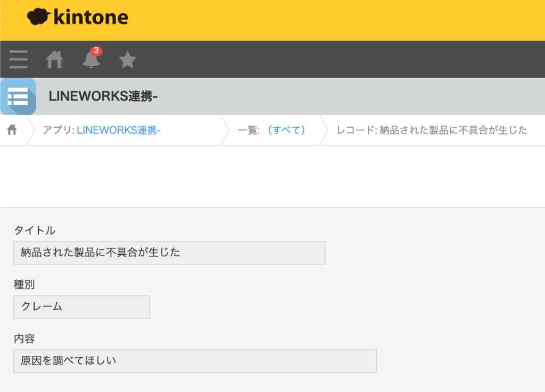The width and height of the screenshot is (545, 392).
Task: Select the 種別 field showing クレーム
Action: (x=81, y=307)
